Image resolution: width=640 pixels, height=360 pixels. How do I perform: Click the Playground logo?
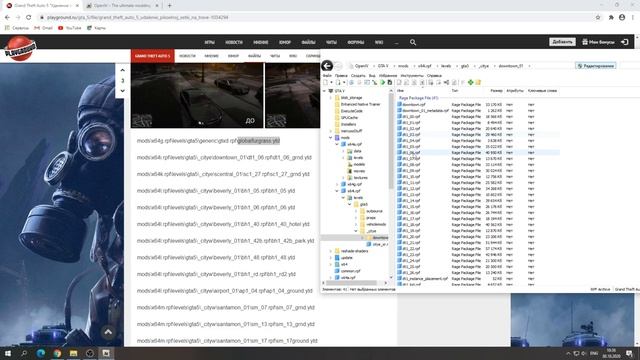click(20, 48)
